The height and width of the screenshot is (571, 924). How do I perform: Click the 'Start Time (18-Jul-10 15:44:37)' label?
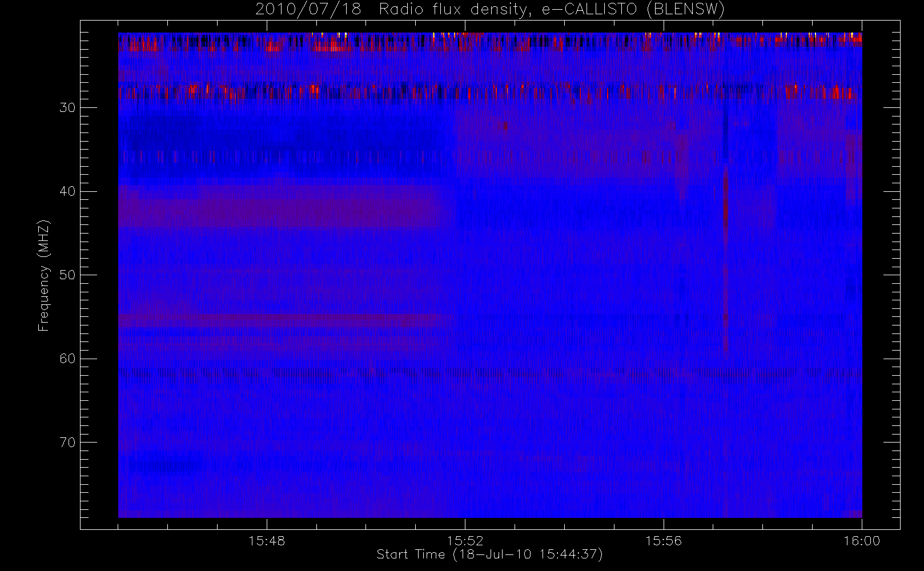(489, 554)
